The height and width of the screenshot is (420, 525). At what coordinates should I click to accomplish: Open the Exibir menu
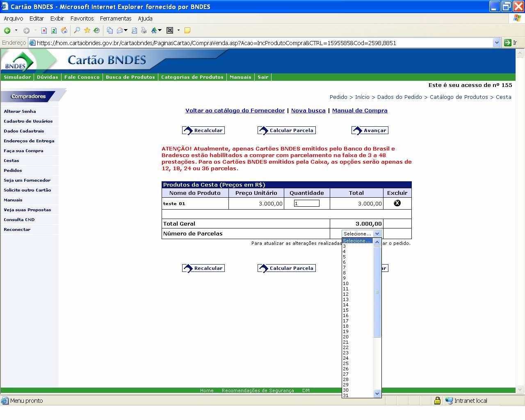tap(57, 18)
